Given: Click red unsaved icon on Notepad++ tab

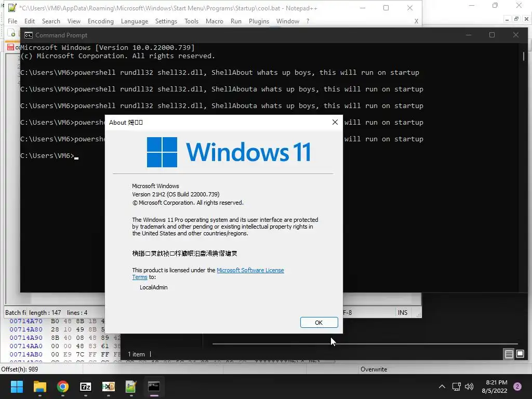Looking at the screenshot, I should click(x=10, y=47).
